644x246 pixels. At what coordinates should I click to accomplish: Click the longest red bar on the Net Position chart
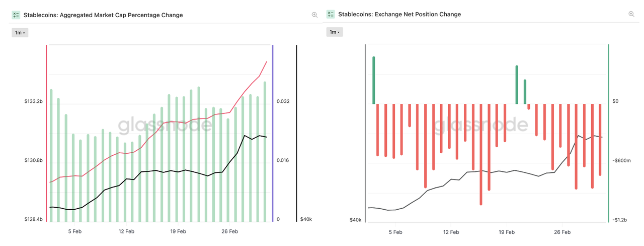click(x=481, y=154)
